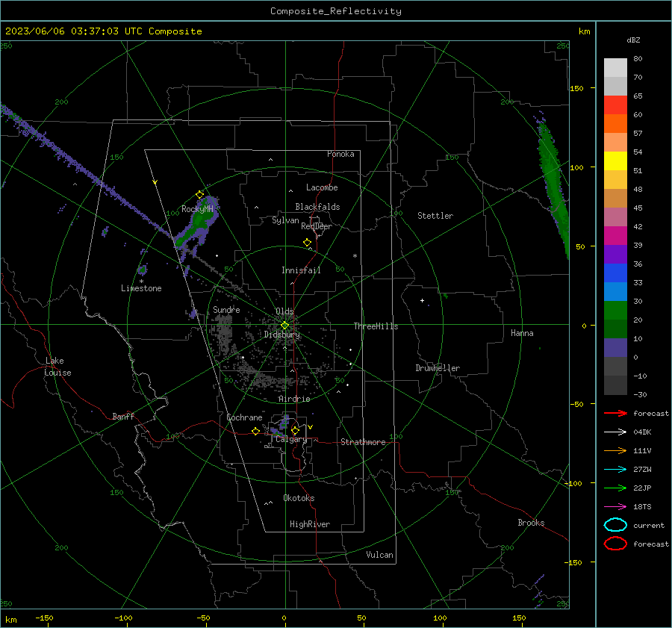The image size is (672, 628).
Task: Select the Stettler label on map
Action: 435,216
